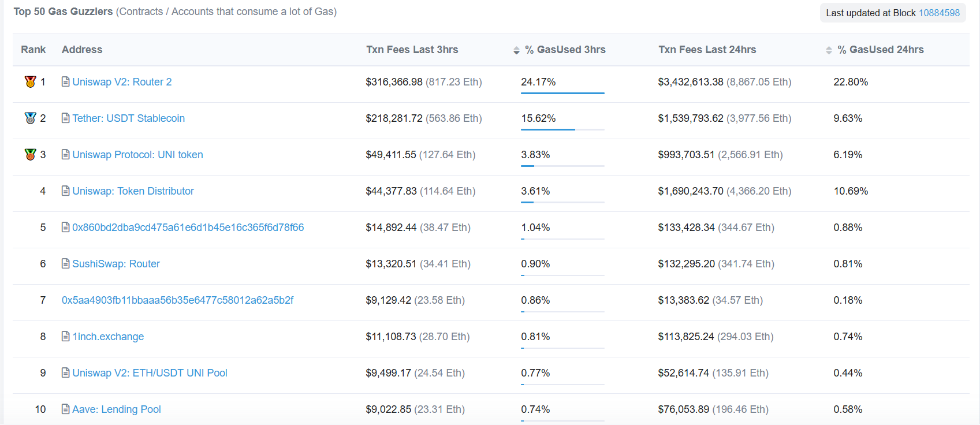Open Uniswap: Token Distributor address

[133, 191]
